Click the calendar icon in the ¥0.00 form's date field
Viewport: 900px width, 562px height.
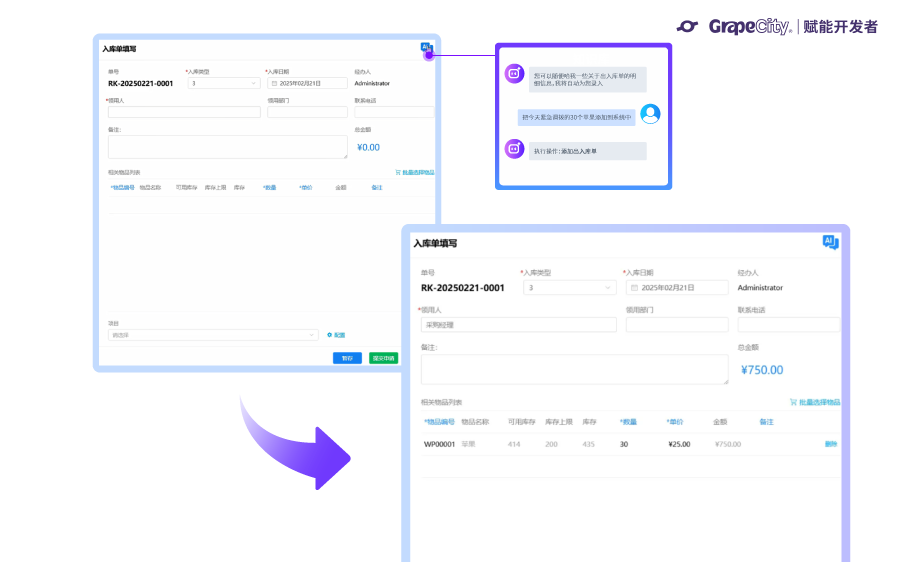274,84
